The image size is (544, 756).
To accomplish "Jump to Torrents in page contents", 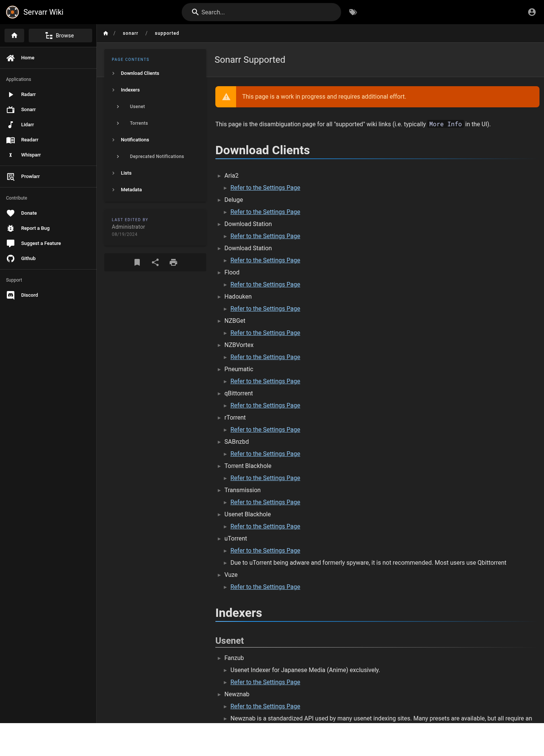I will tap(139, 123).
